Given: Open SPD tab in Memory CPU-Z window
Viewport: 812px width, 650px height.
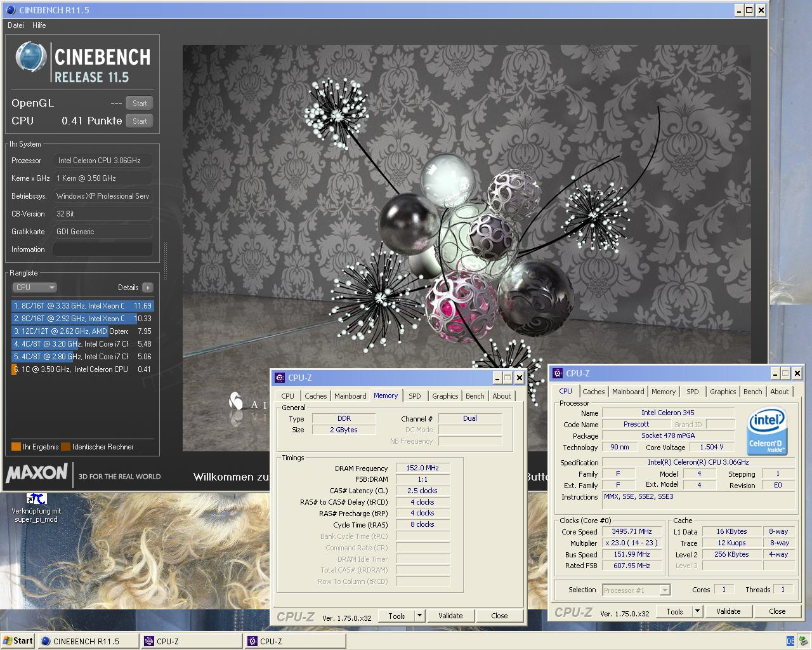Looking at the screenshot, I should 415,396.
